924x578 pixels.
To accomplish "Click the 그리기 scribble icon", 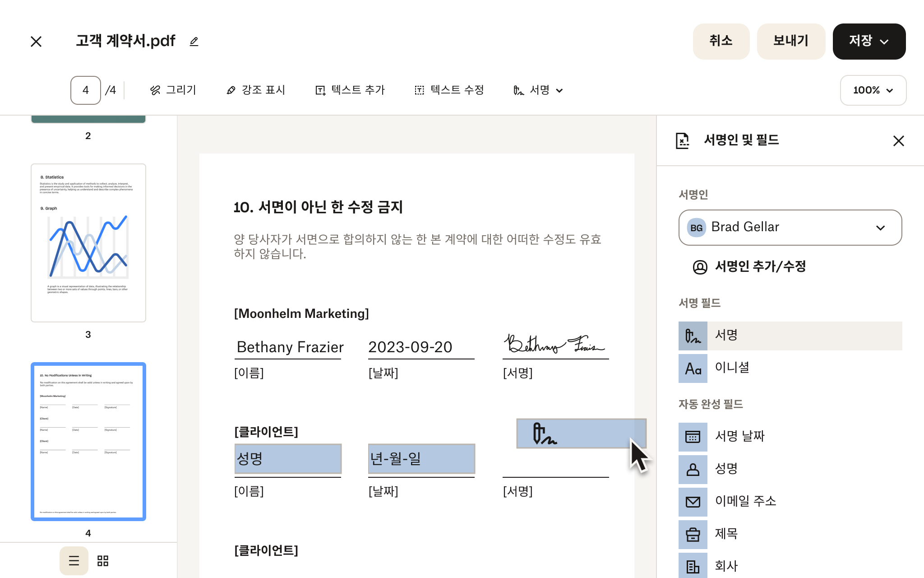I will click(x=155, y=90).
